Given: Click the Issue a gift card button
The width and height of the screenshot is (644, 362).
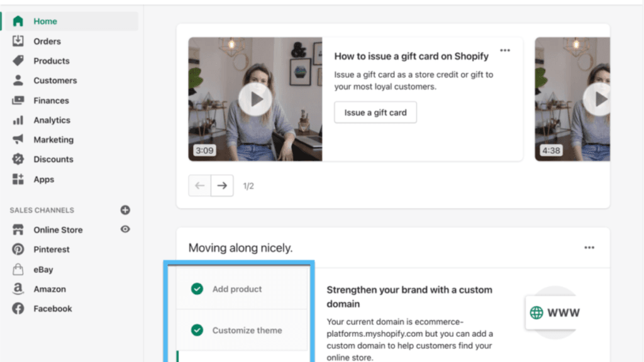Looking at the screenshot, I should click(375, 112).
